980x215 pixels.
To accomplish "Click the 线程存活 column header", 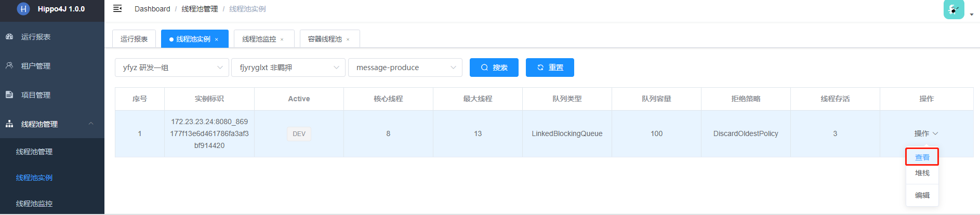I will tap(835, 99).
